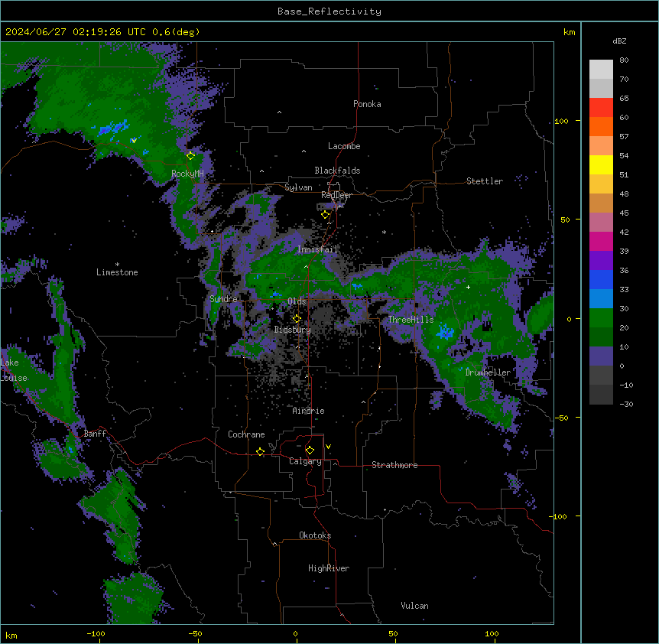Click the HighRiver label
This screenshot has width=659, height=644.
click(x=329, y=568)
